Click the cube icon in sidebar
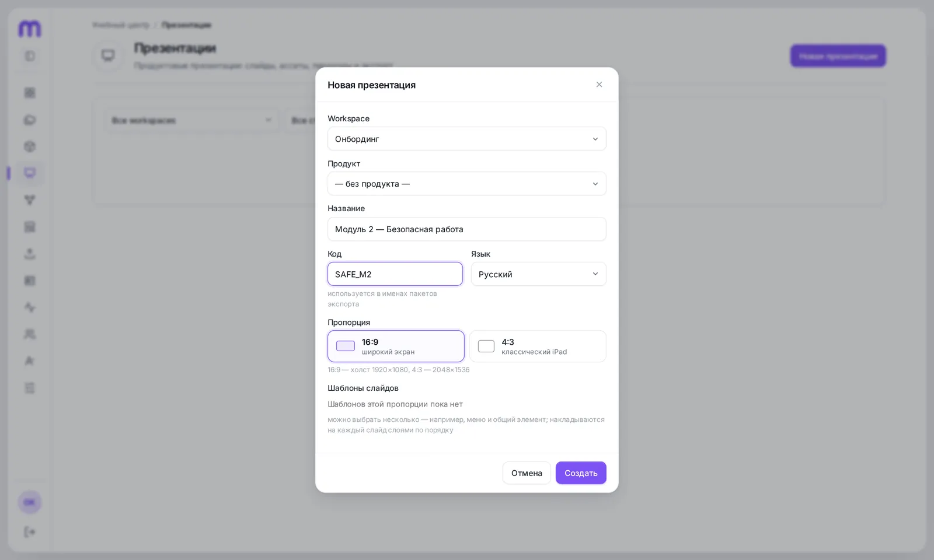The image size is (934, 560). (x=30, y=146)
